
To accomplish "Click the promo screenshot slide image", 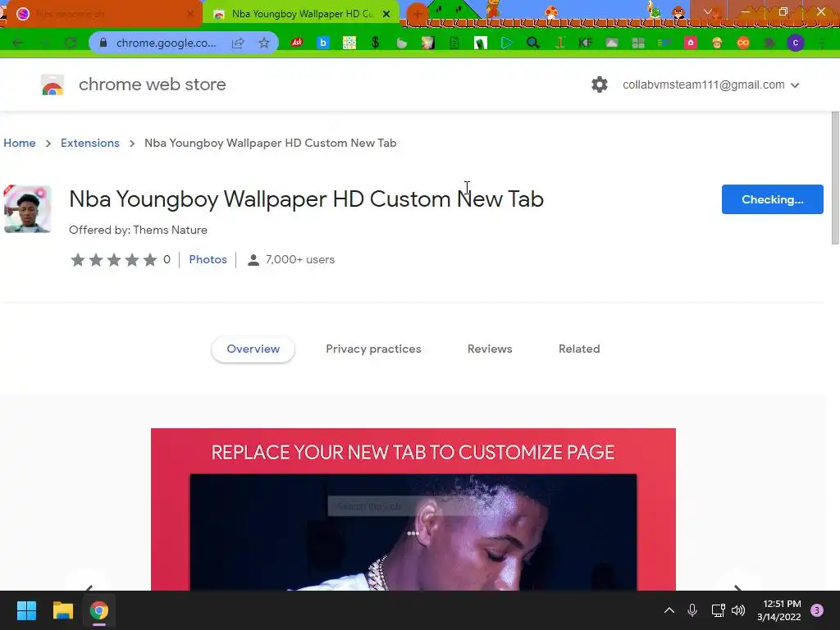I will click(413, 509).
